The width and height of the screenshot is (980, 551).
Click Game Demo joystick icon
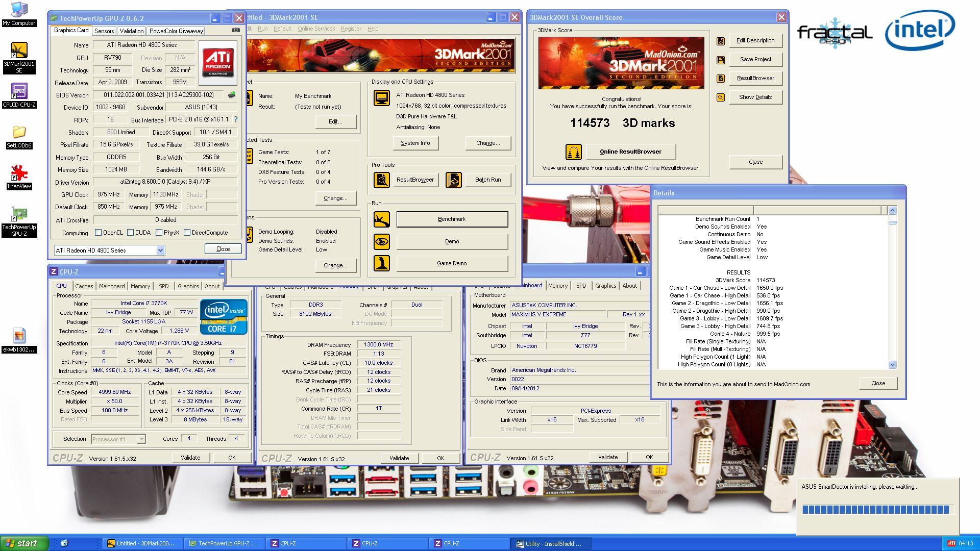point(382,263)
